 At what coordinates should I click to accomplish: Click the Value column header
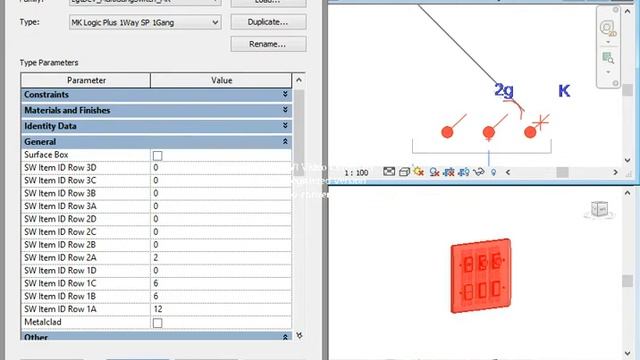pos(221,80)
